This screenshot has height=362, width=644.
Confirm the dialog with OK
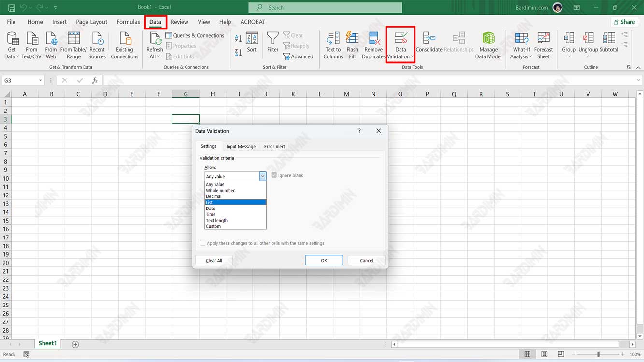[324, 260]
